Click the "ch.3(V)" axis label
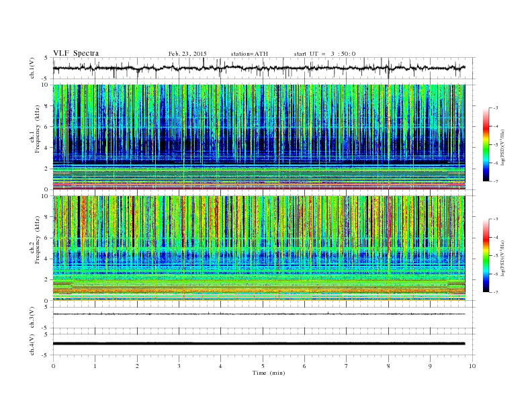Image resolution: width=532 pixels, height=411 pixels. [x=32, y=317]
